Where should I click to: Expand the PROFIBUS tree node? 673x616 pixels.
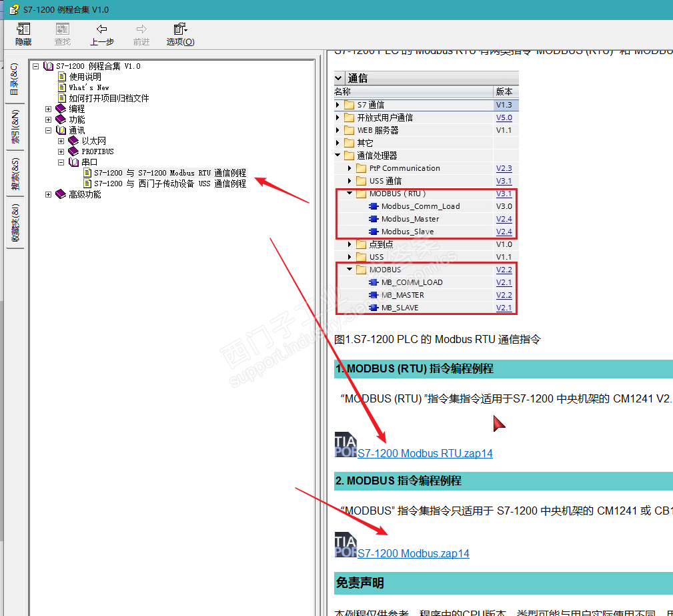(61, 151)
